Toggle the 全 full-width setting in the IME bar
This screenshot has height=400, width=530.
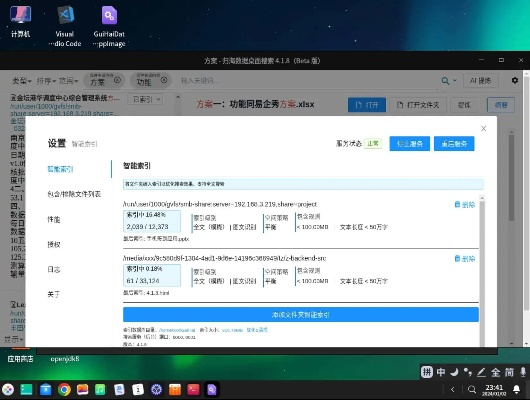(496, 372)
